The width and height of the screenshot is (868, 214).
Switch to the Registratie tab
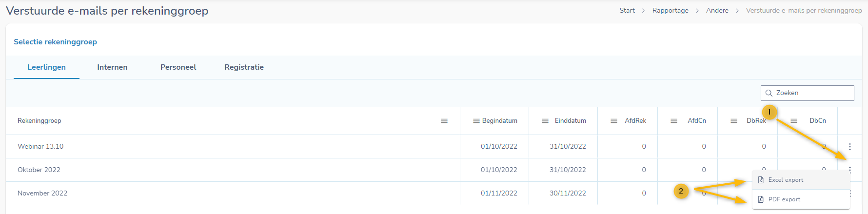[244, 67]
